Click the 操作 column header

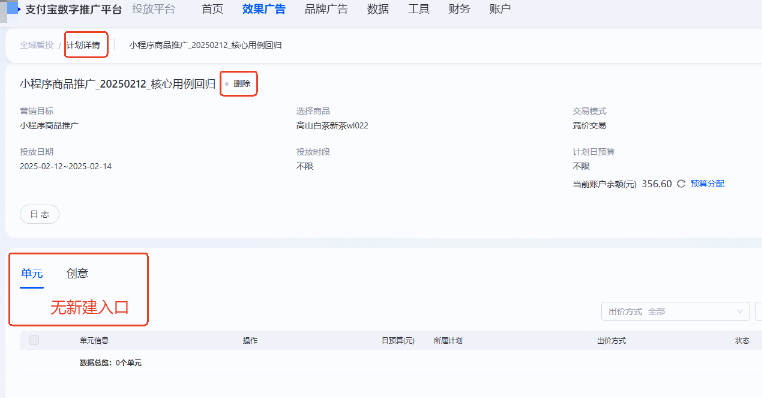pyautogui.click(x=250, y=341)
